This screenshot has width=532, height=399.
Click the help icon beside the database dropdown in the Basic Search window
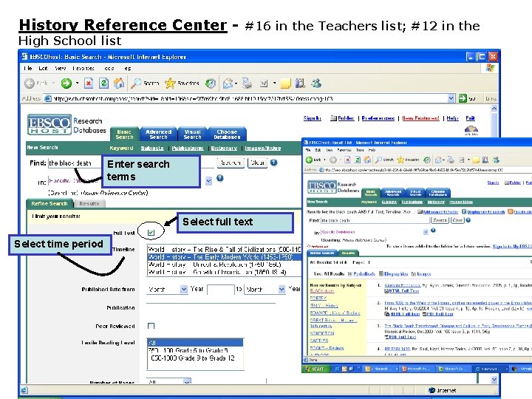click(220, 178)
